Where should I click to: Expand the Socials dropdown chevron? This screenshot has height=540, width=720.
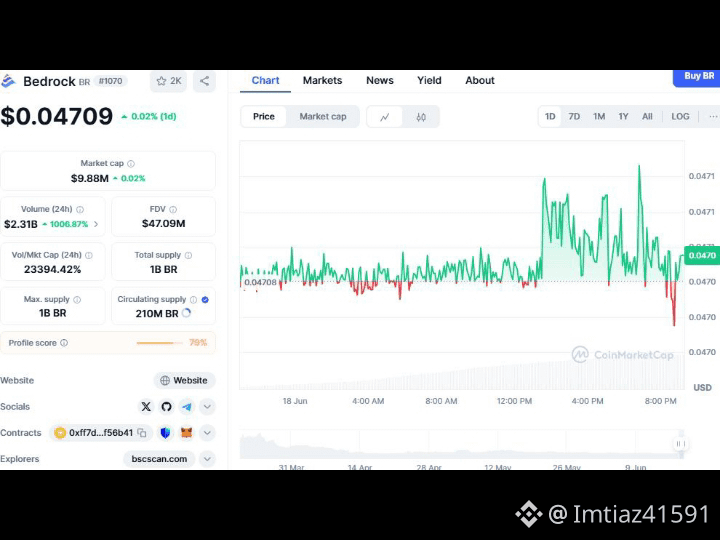[207, 406]
